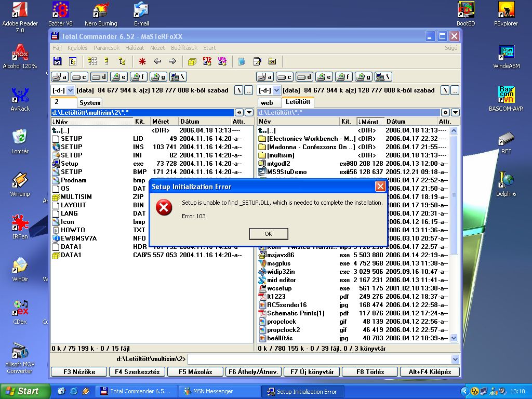Click F5 Másolás button

[x=195, y=372]
